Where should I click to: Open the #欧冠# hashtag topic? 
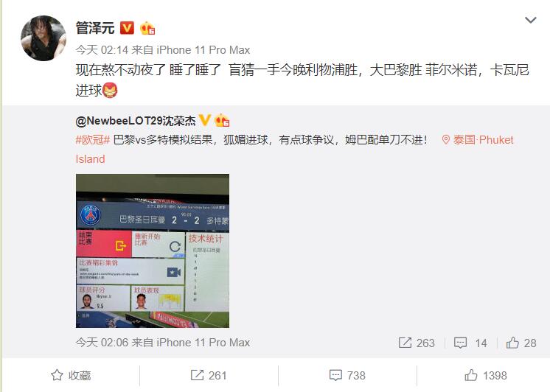93,140
